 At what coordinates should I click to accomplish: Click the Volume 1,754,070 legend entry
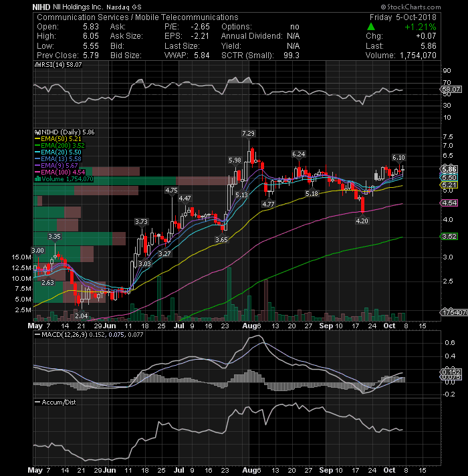click(64, 178)
